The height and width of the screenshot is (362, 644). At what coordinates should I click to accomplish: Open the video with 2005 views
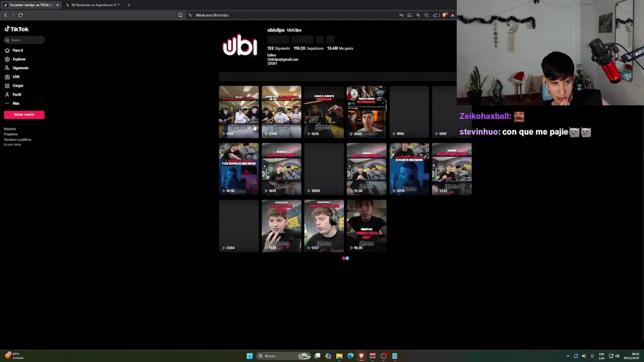click(x=366, y=112)
